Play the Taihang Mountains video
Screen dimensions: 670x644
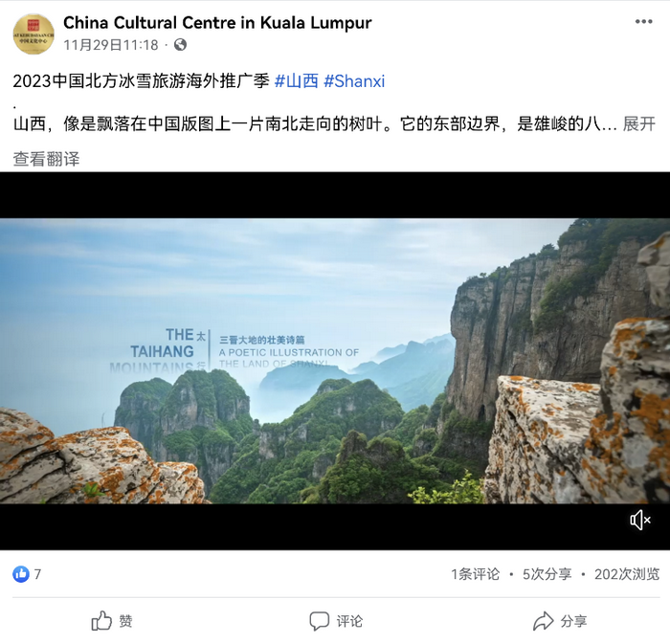click(x=335, y=361)
